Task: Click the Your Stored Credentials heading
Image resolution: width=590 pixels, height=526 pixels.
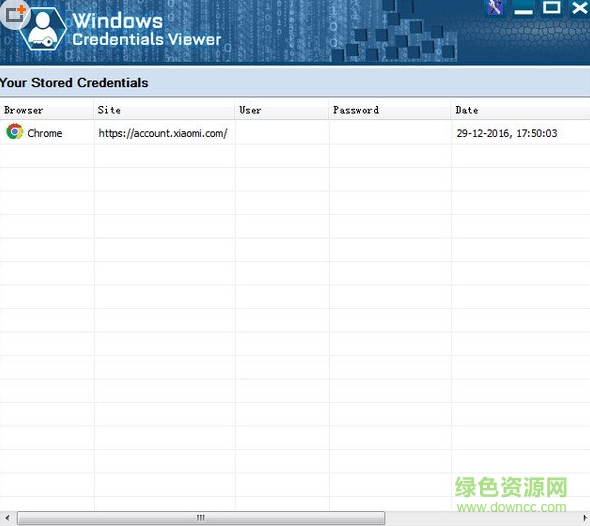Action: click(74, 83)
